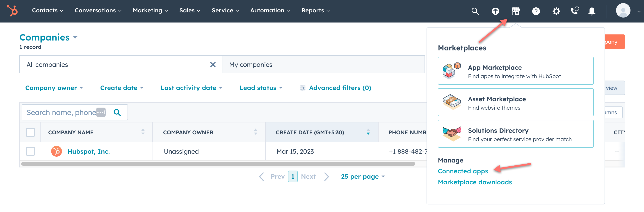644x212 pixels.
Task: Open the notifications bell
Action: click(x=591, y=11)
